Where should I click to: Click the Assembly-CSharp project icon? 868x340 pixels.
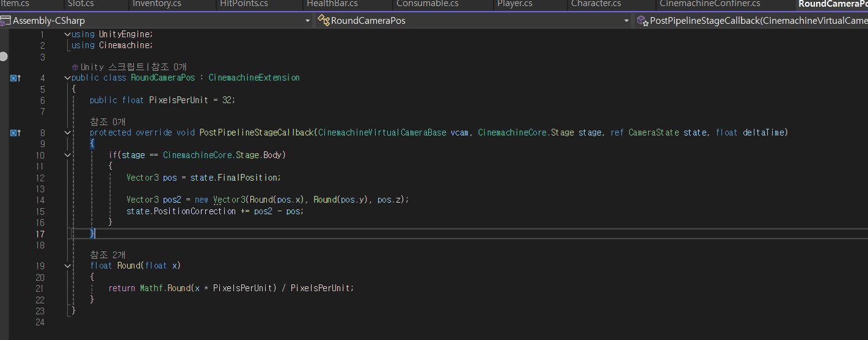click(x=5, y=21)
